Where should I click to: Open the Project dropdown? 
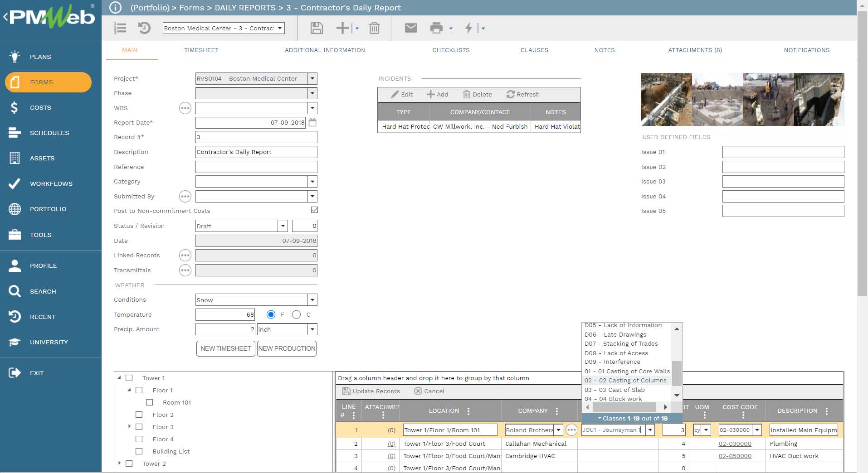(312, 78)
